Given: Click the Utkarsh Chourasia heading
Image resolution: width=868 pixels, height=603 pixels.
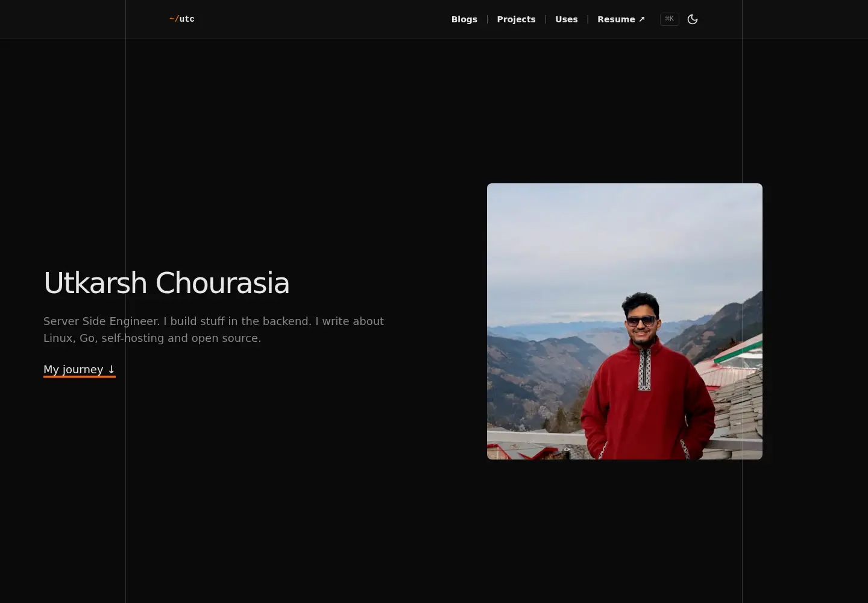Looking at the screenshot, I should click(x=166, y=283).
